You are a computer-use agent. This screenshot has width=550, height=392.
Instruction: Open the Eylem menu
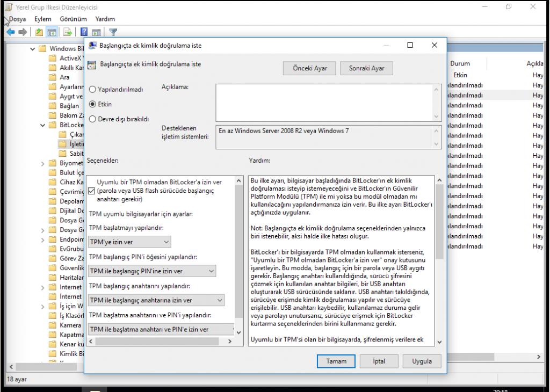coord(42,19)
